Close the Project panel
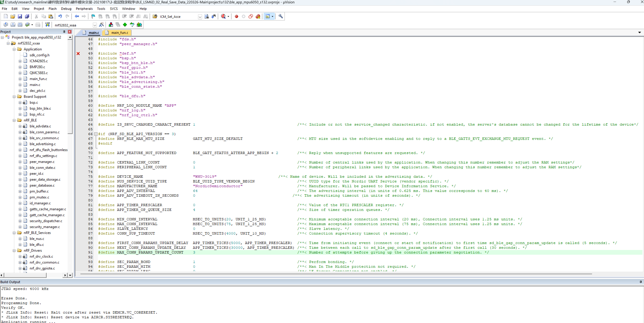Screen dimensions: 644x323 tap(70, 32)
